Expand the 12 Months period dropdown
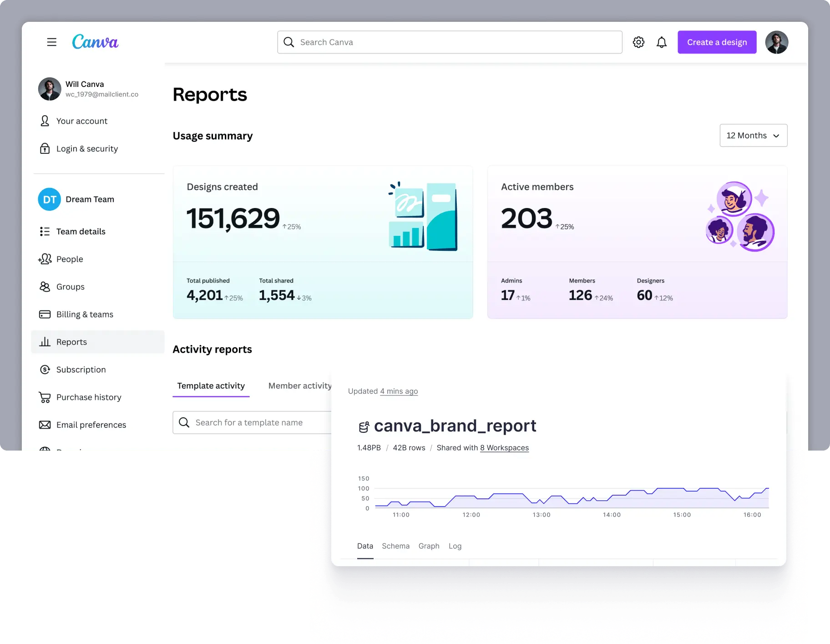The height and width of the screenshot is (644, 830). coord(753,136)
